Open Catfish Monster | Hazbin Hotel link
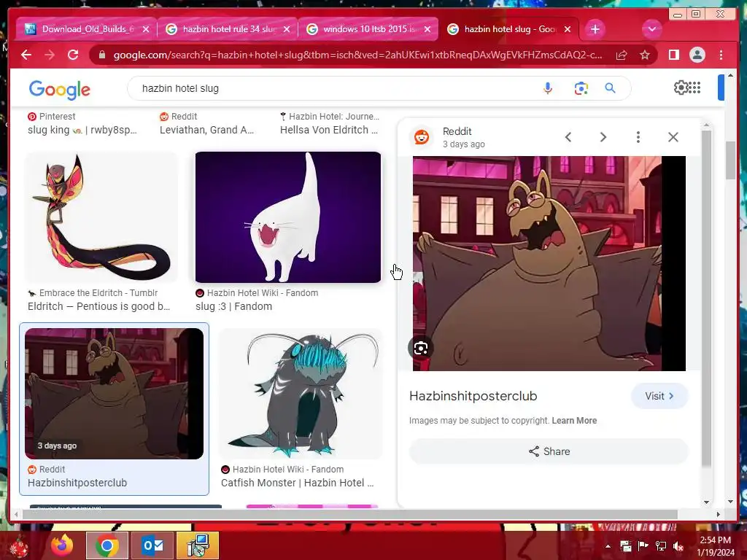Viewport: 747px width, 560px height. coord(298,483)
